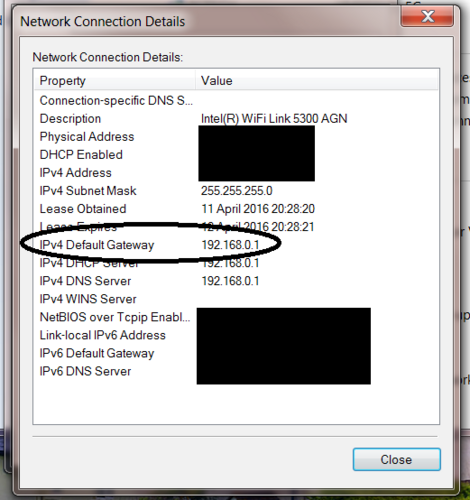The height and width of the screenshot is (500, 470).
Task: Select the Lease Obtained row
Action: click(x=236, y=209)
